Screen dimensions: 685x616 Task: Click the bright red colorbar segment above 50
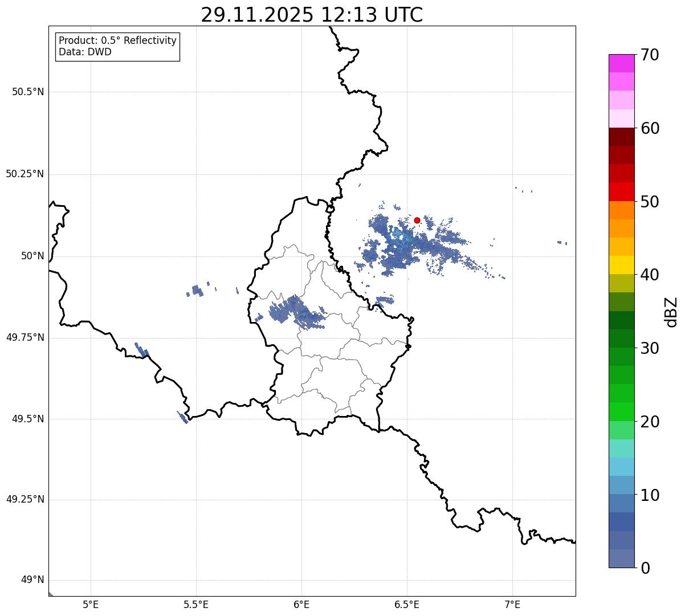tap(621, 191)
